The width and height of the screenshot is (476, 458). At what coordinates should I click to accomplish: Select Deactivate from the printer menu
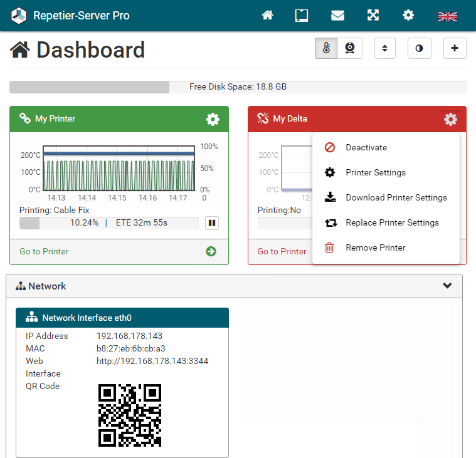tap(366, 148)
